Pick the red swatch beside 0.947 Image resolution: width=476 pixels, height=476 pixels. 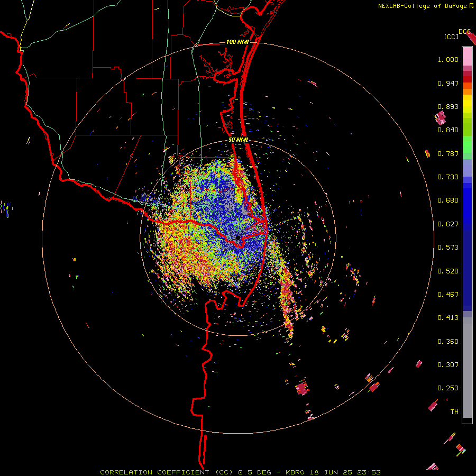[467, 79]
